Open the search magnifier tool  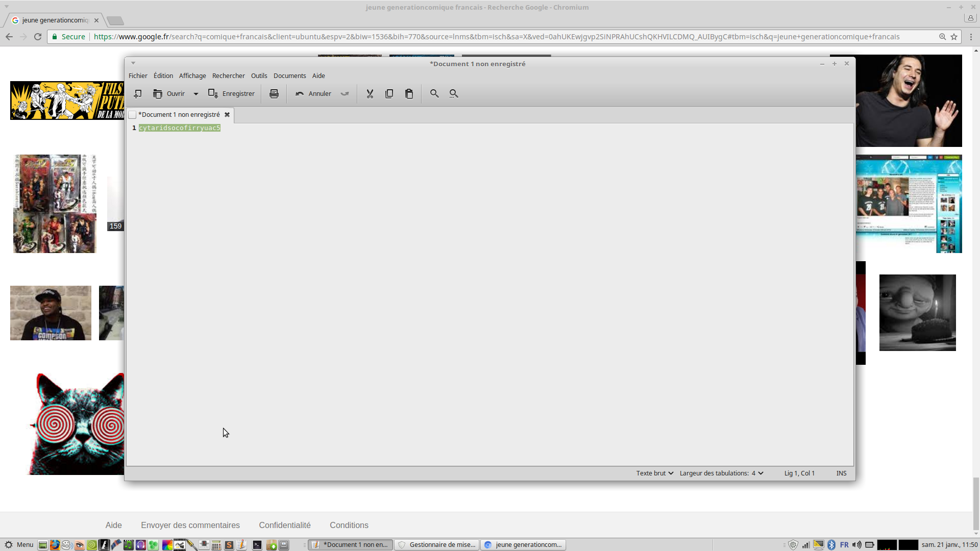tap(434, 94)
